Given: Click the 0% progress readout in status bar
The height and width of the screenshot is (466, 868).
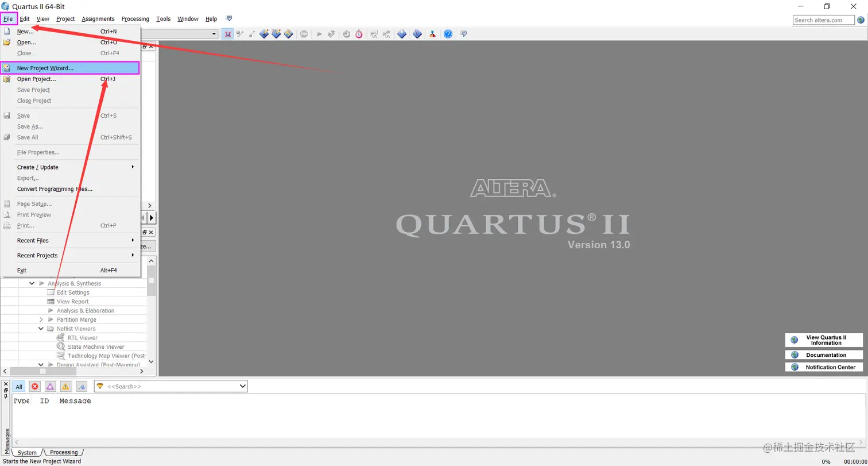Looking at the screenshot, I should click(826, 461).
